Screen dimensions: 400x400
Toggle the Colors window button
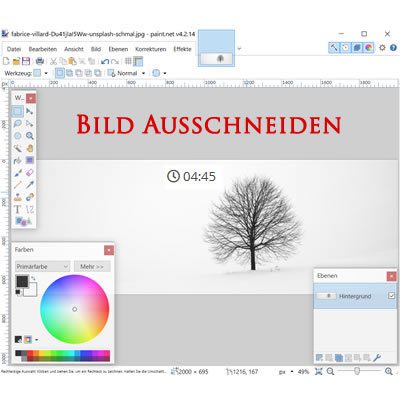pos(368,48)
